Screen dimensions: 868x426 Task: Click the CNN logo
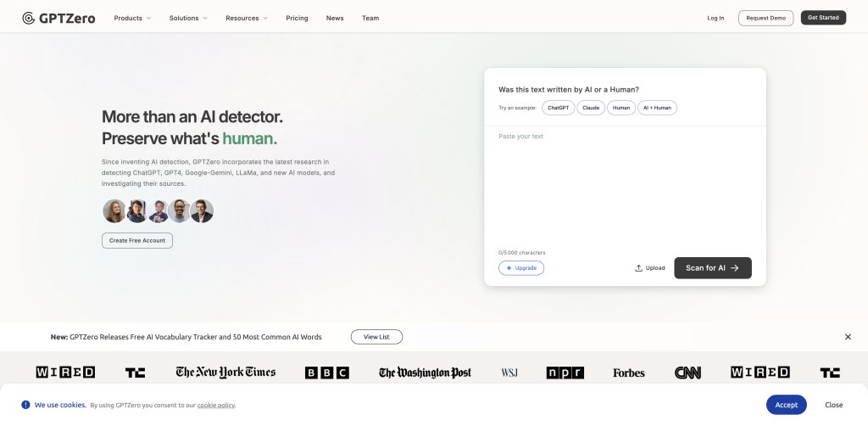688,373
